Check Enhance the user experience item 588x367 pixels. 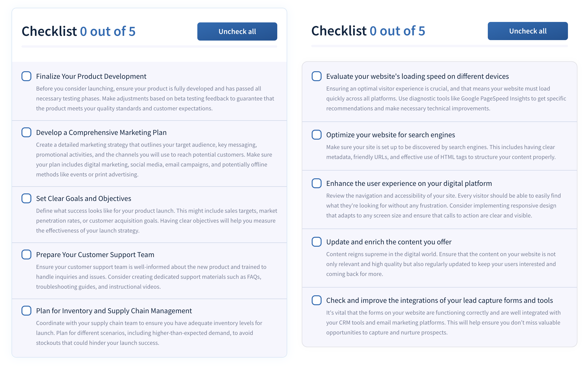(x=316, y=183)
